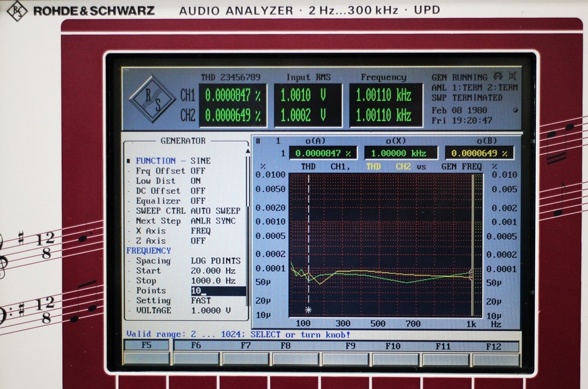Image resolution: width=588 pixels, height=389 pixels.
Task: Select the F9 softkey
Action: click(x=350, y=346)
